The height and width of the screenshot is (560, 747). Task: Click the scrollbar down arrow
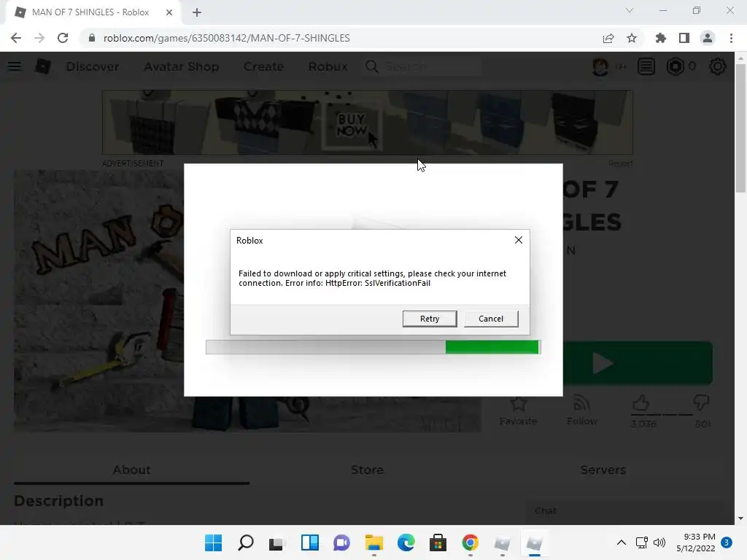(740, 518)
